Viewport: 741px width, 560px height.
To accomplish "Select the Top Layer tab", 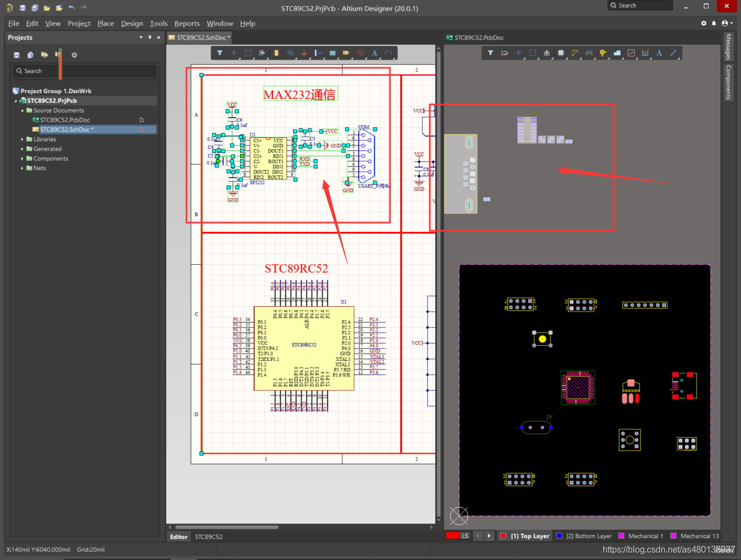I will pyautogui.click(x=525, y=536).
